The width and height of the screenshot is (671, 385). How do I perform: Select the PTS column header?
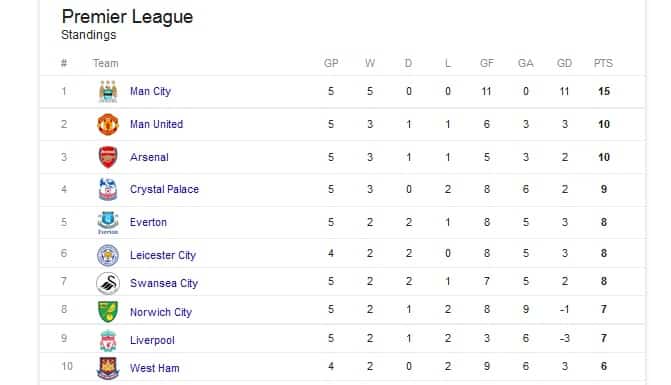pyautogui.click(x=603, y=63)
